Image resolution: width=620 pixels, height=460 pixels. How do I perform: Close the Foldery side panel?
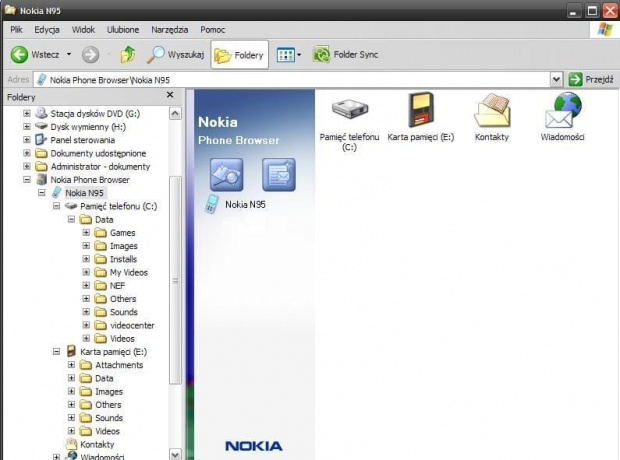click(169, 96)
